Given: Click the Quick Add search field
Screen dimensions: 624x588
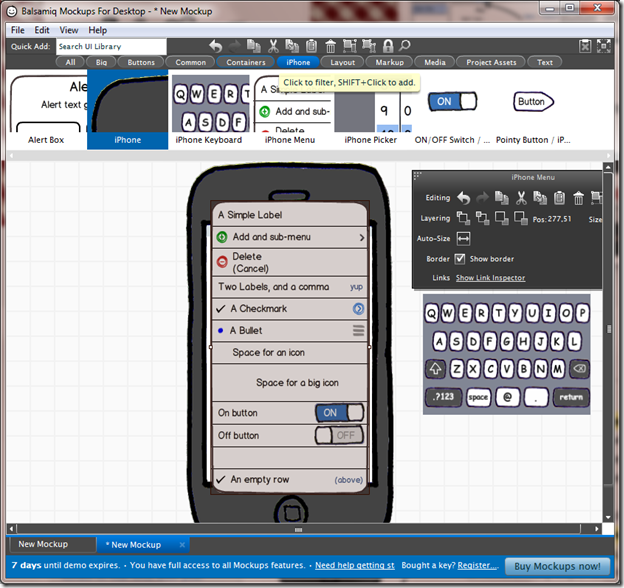Looking at the screenshot, I should [110, 46].
